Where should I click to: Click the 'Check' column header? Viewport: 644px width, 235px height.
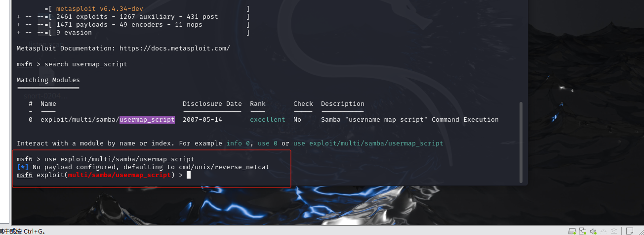(303, 104)
